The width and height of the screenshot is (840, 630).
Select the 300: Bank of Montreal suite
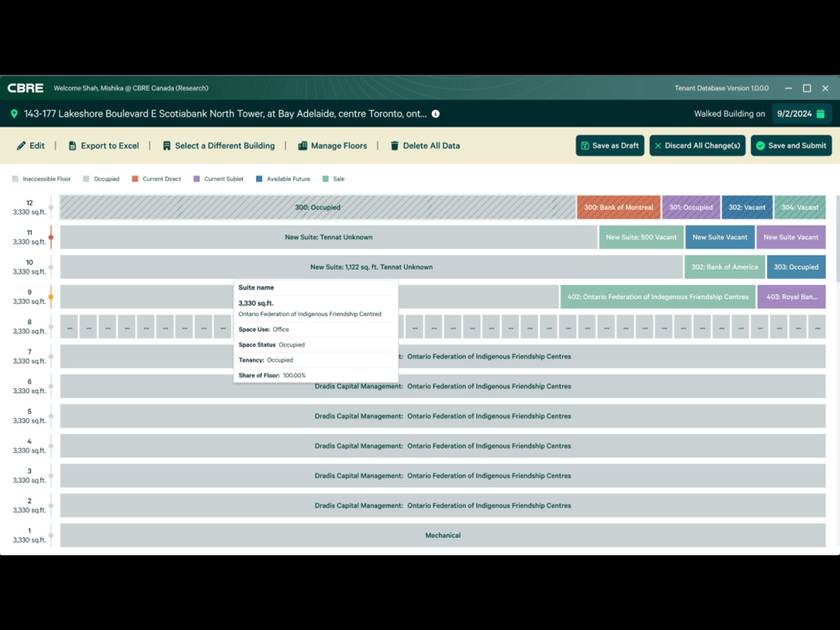[619, 207]
